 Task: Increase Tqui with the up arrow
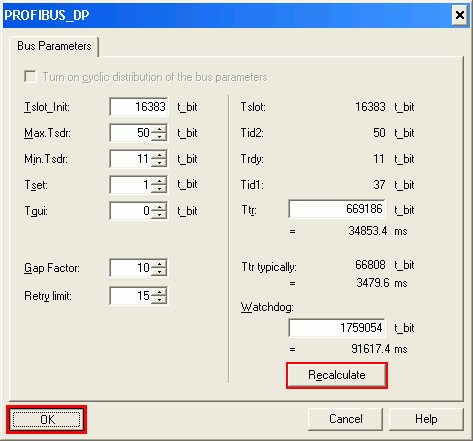159,207
